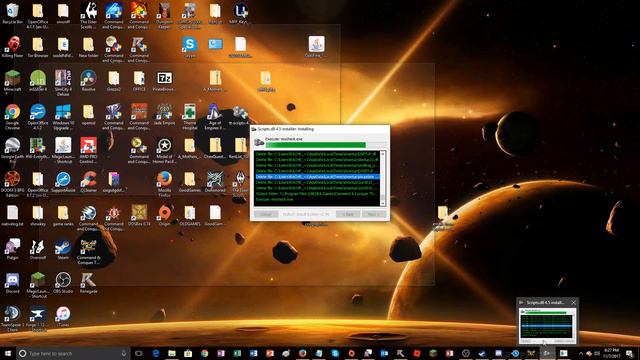Launch Mozilla Firefox from the desktop

click(x=164, y=184)
